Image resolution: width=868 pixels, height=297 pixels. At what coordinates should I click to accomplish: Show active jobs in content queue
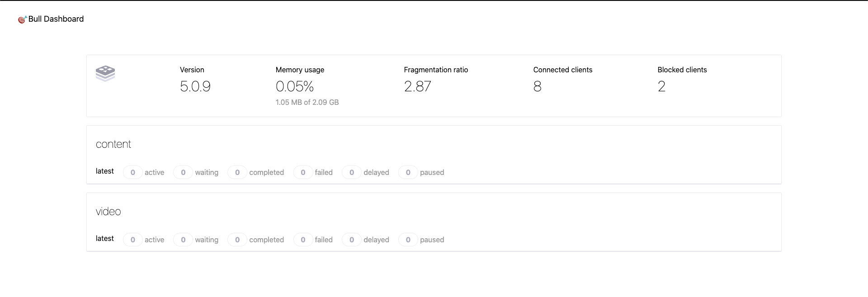click(x=144, y=172)
